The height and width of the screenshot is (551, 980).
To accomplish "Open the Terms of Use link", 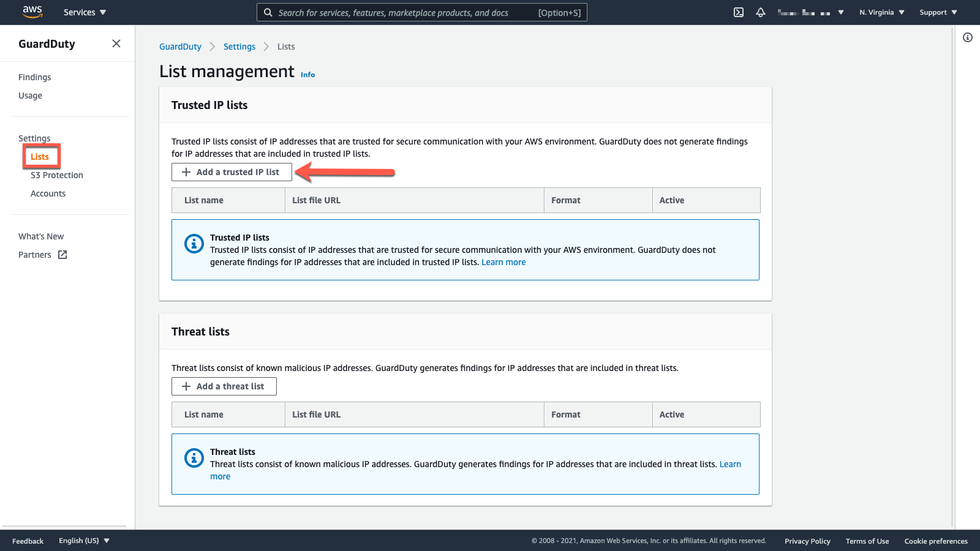I will [x=867, y=541].
